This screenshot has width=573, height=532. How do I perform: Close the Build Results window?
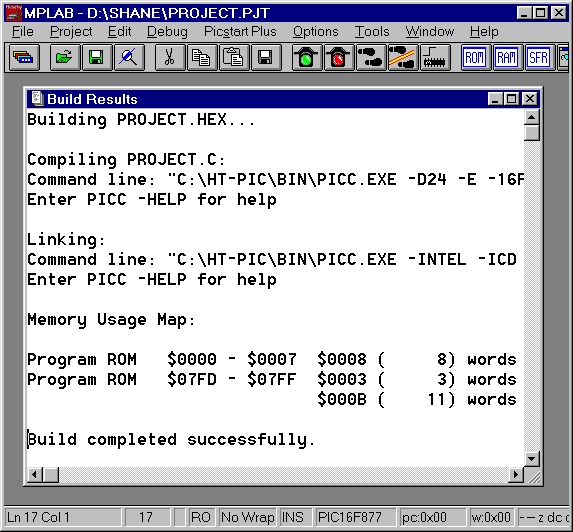pyautogui.click(x=530, y=99)
